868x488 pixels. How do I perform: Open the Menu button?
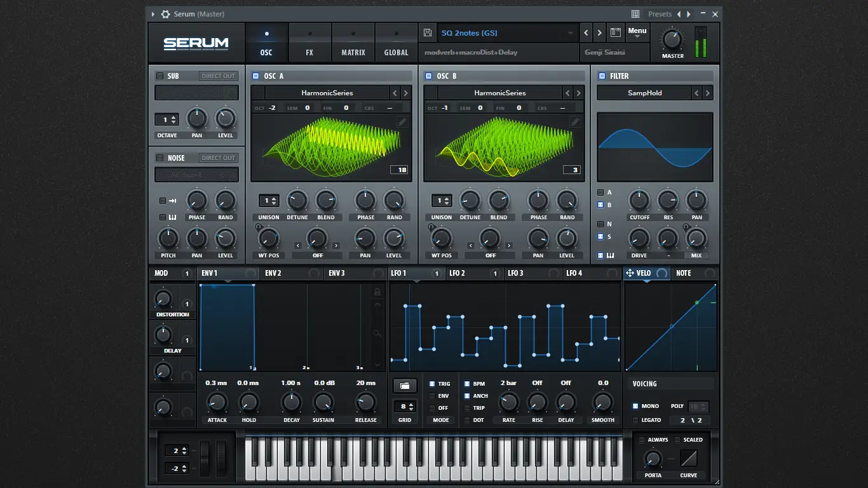[637, 32]
